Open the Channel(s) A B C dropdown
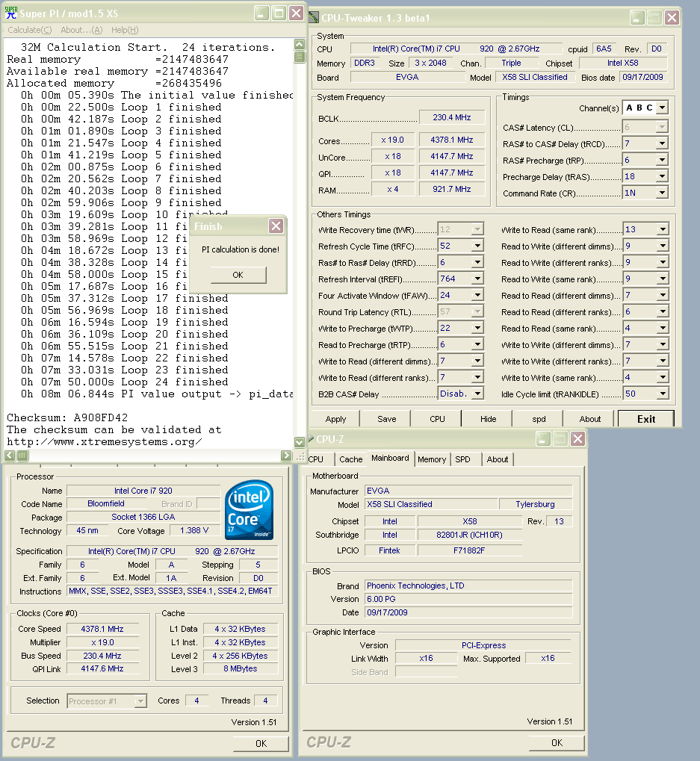This screenshot has width=700, height=761. 663,108
